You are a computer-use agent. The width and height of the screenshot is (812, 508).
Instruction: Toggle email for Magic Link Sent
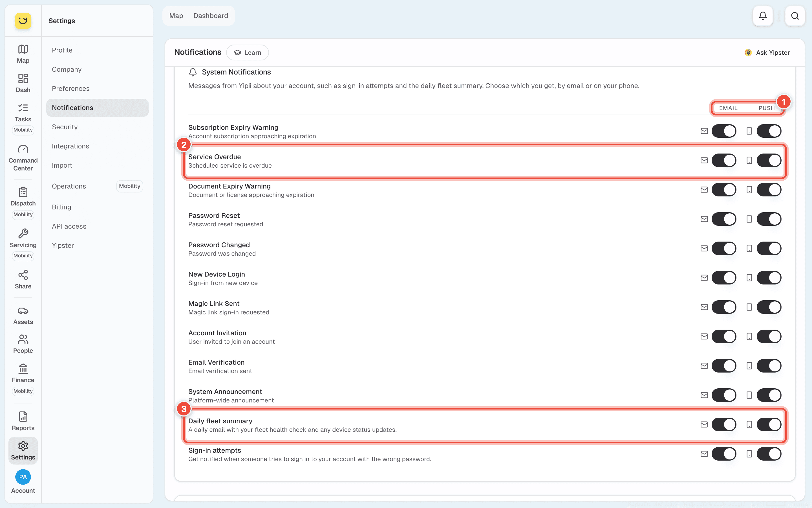tap(724, 307)
